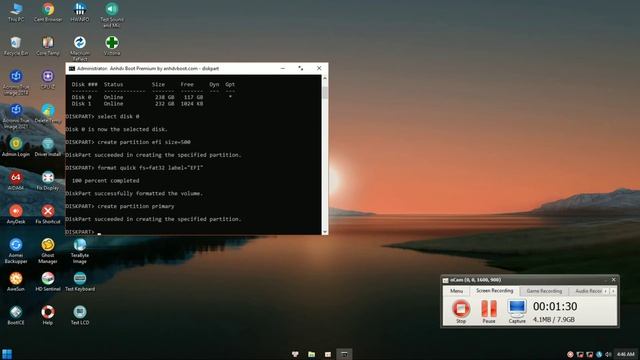Click the '100 percent completed' line
640x360 pixels.
coord(105,180)
